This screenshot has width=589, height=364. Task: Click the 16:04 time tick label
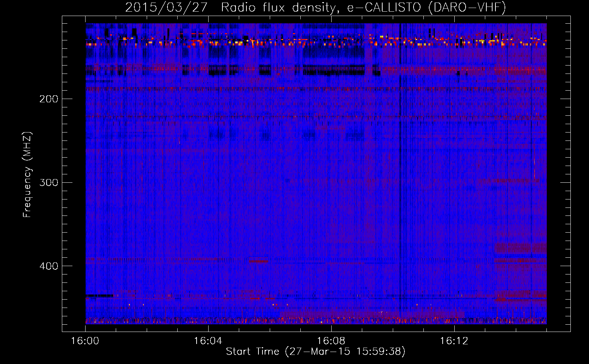coord(208,341)
